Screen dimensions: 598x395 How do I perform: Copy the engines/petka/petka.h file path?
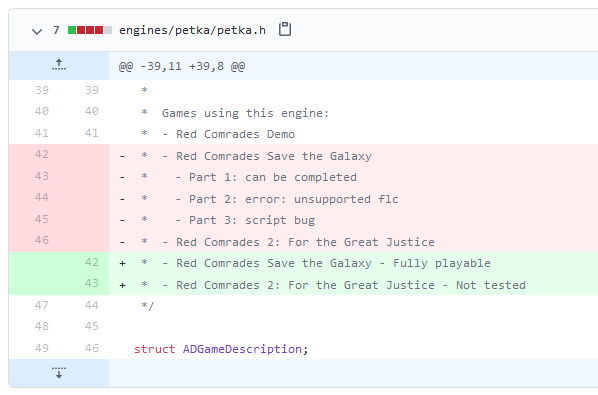pyautogui.click(x=285, y=29)
